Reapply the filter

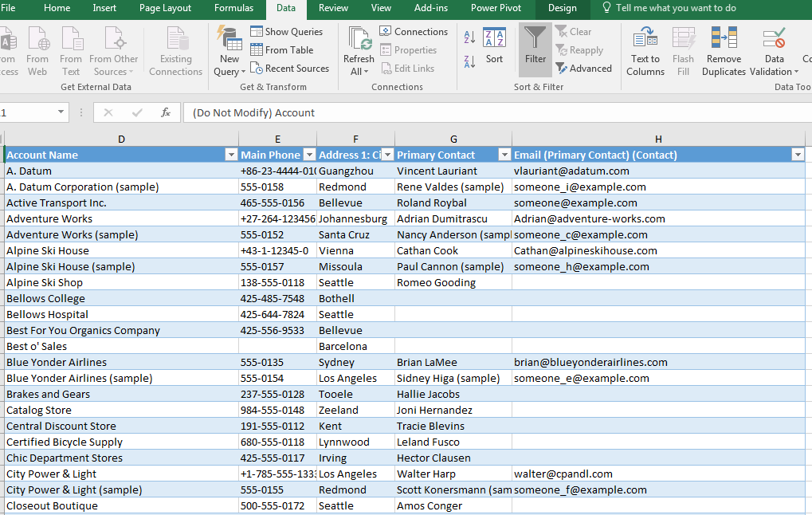pyautogui.click(x=579, y=50)
